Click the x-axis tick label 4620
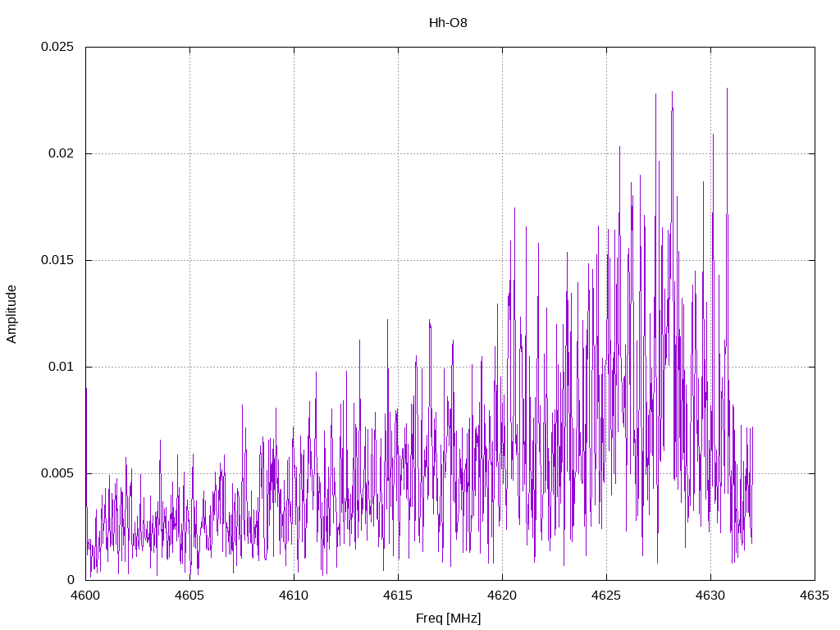 pyautogui.click(x=502, y=596)
